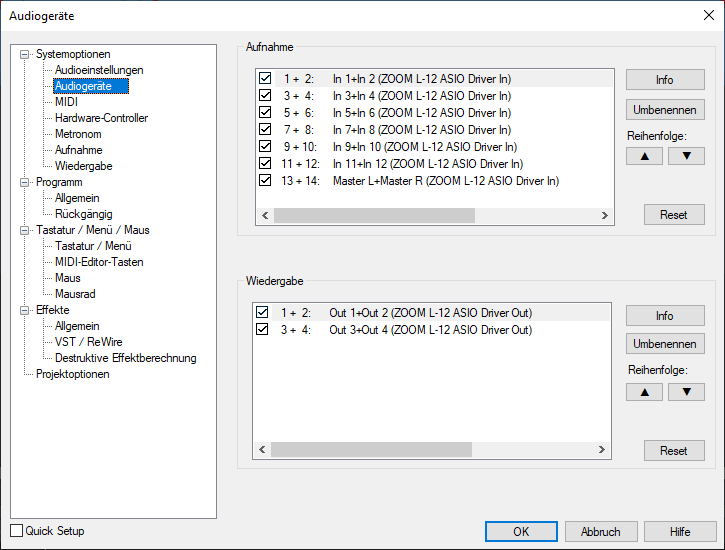The height and width of the screenshot is (550, 725).
Task: Select Aufnahme under Systemoptionen
Action: click(x=79, y=150)
